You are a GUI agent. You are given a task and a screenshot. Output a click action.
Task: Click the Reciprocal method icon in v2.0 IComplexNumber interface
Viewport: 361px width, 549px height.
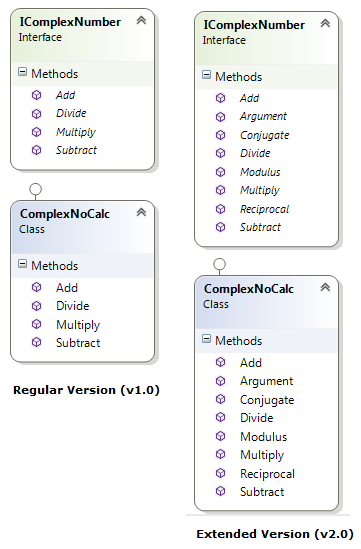220,209
